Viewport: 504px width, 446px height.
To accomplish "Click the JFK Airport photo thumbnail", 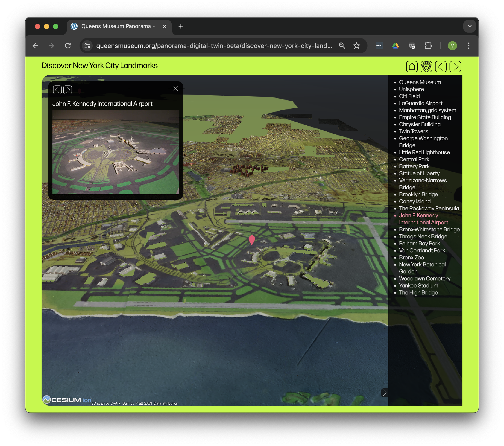I will [x=115, y=152].
